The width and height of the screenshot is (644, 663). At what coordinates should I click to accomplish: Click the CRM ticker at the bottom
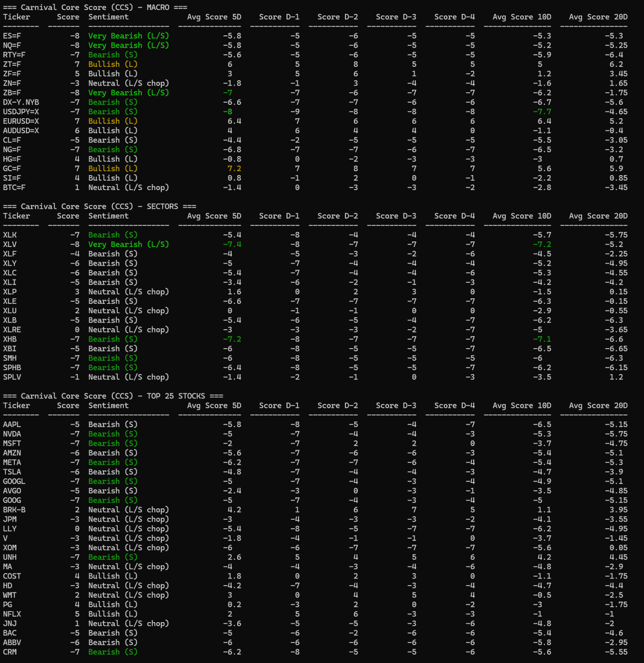[10, 652]
